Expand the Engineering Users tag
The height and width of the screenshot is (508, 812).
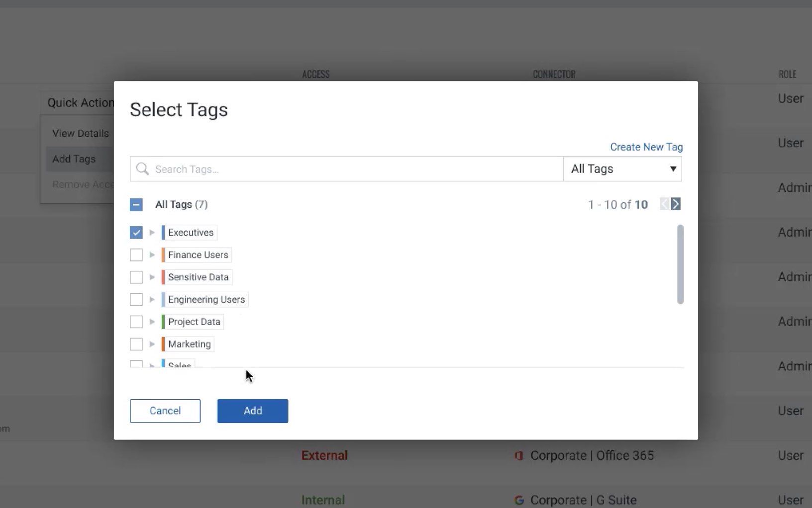(x=152, y=299)
